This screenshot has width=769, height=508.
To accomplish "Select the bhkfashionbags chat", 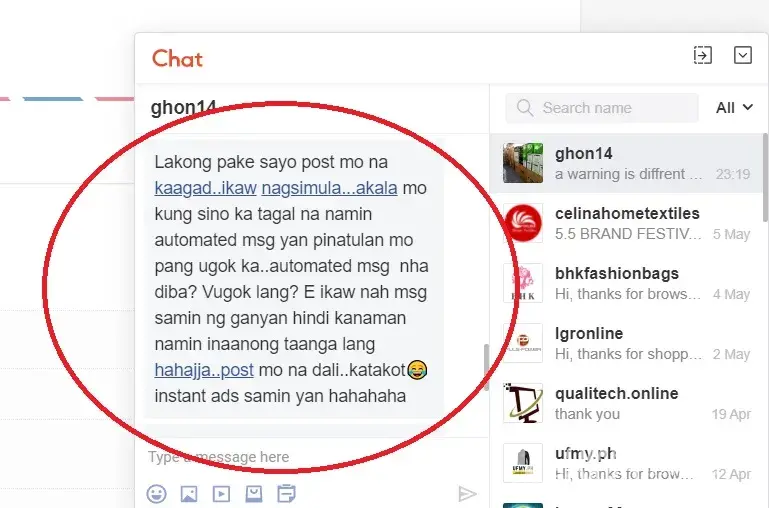I will point(626,283).
